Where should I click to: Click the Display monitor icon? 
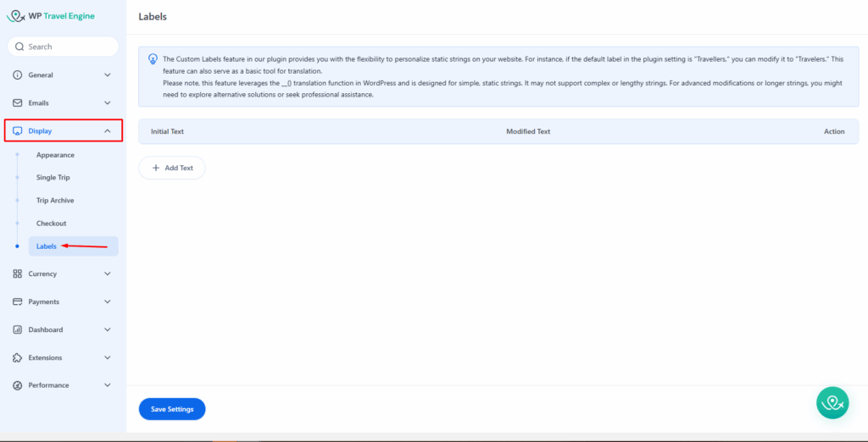coord(18,130)
